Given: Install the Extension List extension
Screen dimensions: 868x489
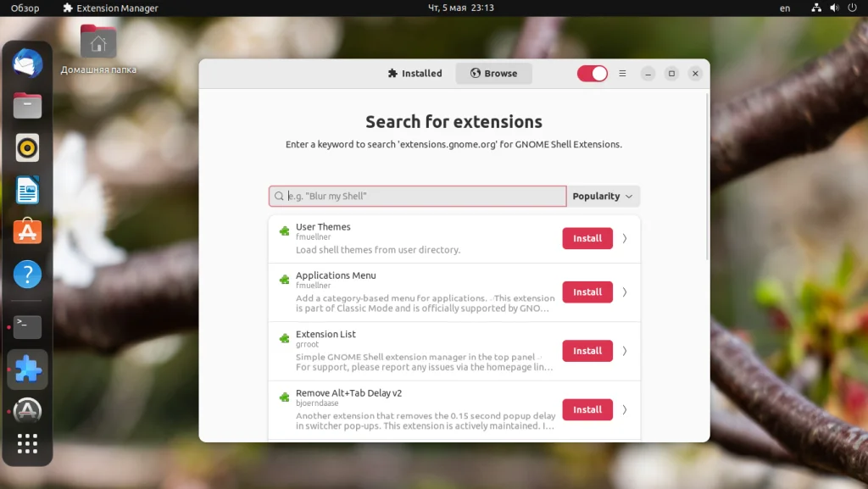Looking at the screenshot, I should (x=587, y=351).
